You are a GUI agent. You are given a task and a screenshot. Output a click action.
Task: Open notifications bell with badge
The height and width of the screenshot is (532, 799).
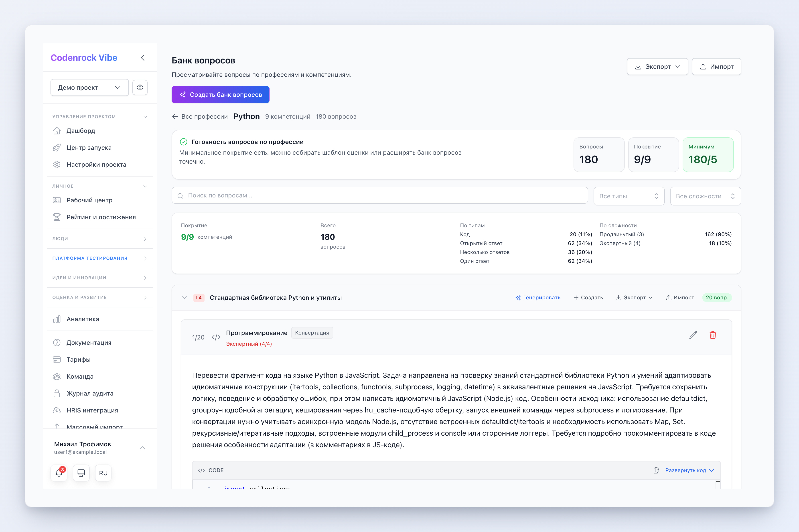point(59,473)
